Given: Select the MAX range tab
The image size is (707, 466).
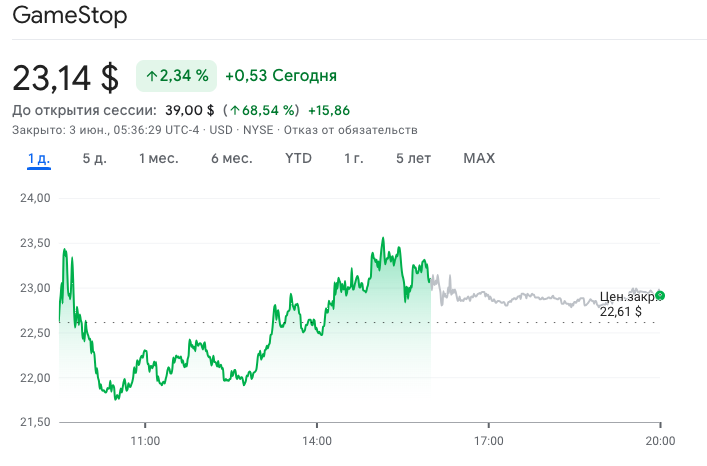Looking at the screenshot, I should point(479,158).
